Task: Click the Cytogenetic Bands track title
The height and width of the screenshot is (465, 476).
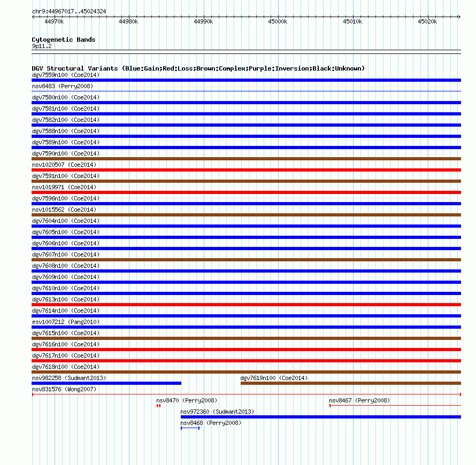Action: (x=64, y=40)
